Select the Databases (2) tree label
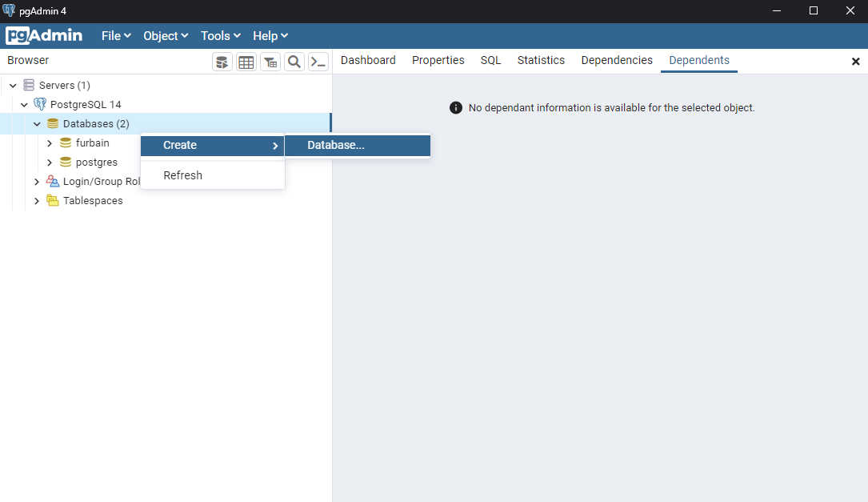This screenshot has height=502, width=868. (96, 123)
